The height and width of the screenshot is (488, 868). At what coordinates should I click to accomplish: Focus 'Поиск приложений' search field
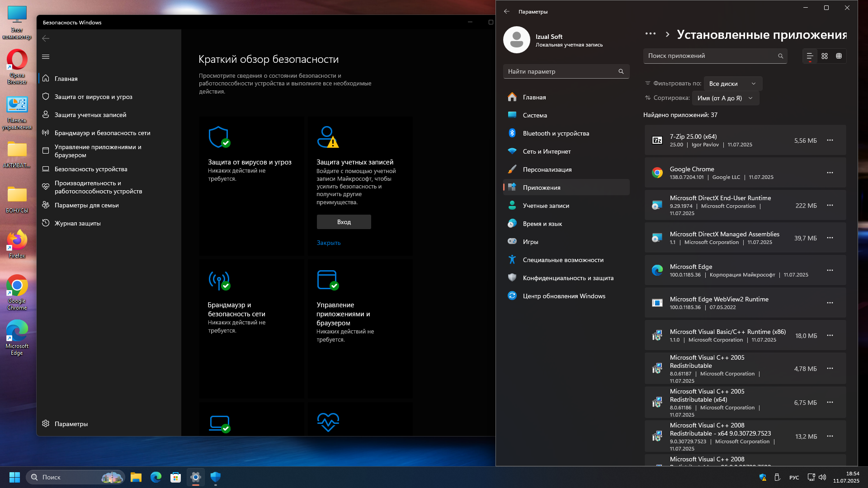(715, 56)
